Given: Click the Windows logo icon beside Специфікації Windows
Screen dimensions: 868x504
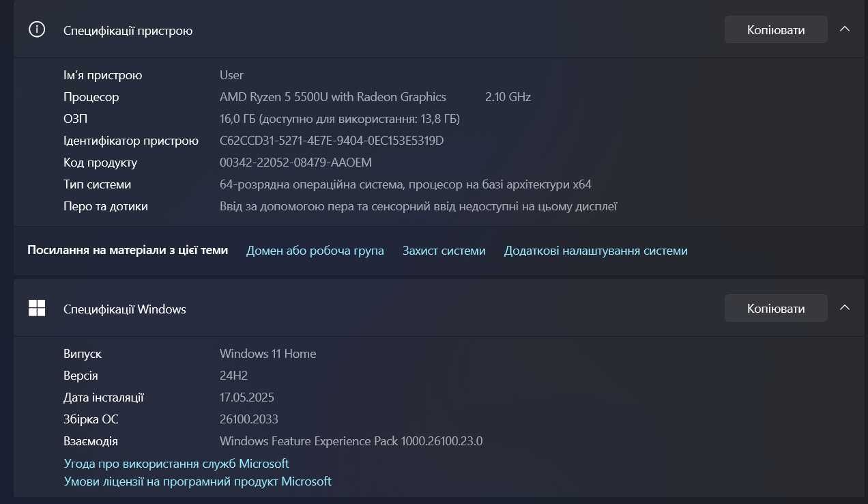Looking at the screenshot, I should pyautogui.click(x=37, y=308).
